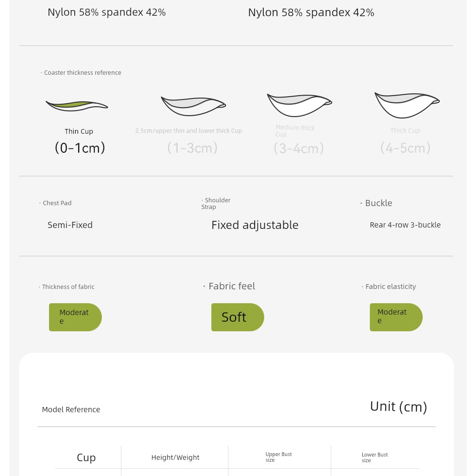Viewport: 476px width, 476px height.
Task: Click the (1-3cm) thickness label
Action: [x=192, y=148]
